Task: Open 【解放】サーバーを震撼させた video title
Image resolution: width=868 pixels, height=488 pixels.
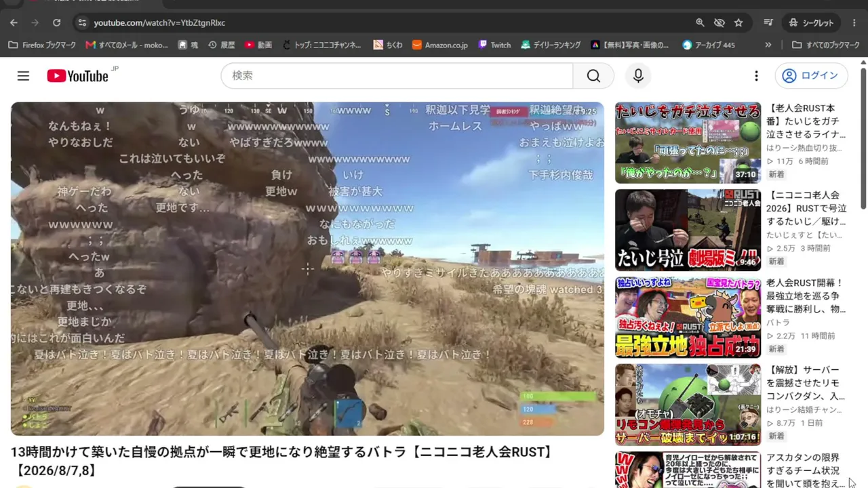Action: 807,383
